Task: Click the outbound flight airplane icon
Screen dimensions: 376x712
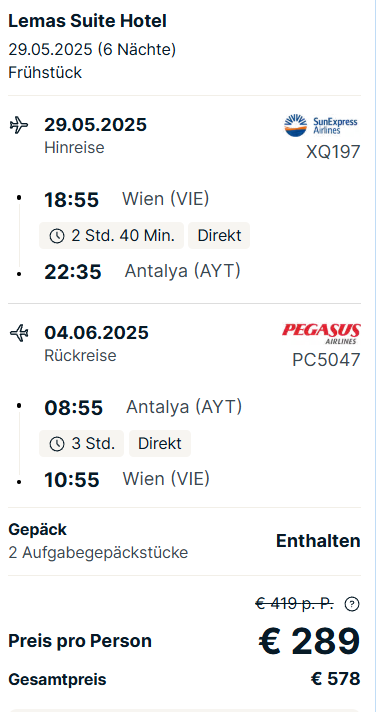Action: pos(19,124)
